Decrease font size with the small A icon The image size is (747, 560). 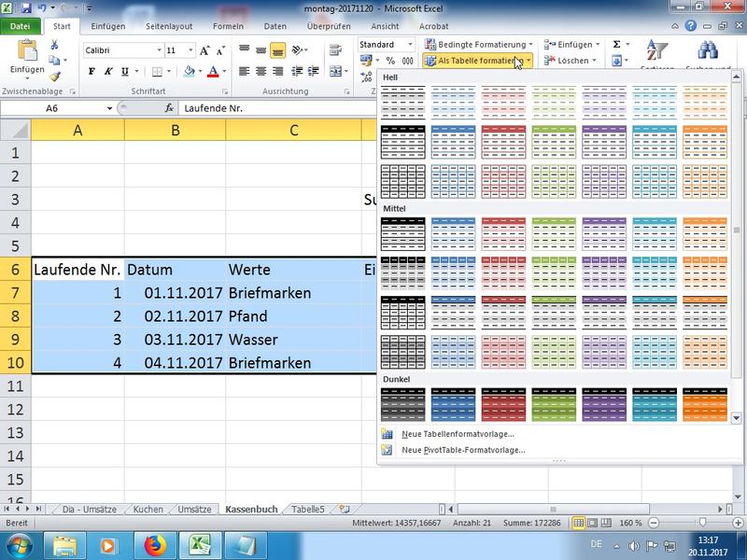click(x=220, y=50)
